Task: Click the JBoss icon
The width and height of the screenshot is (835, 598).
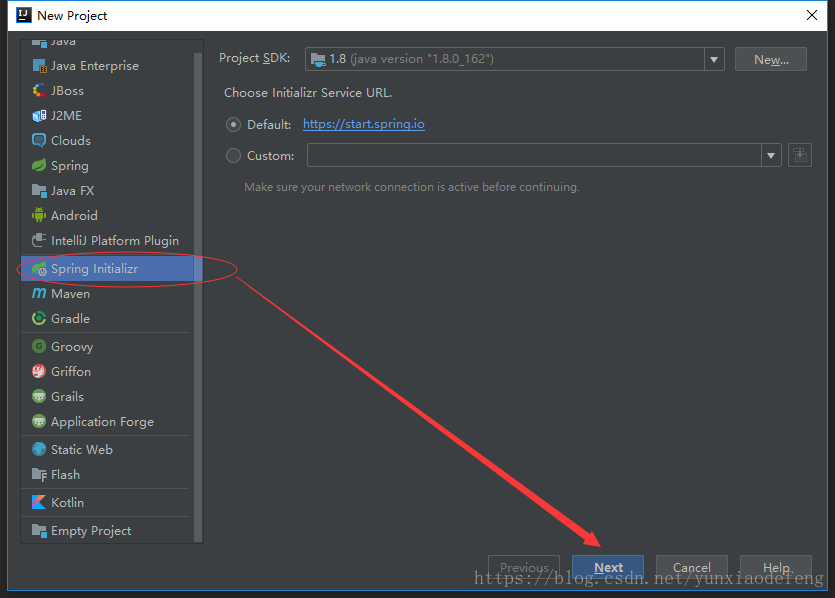Action: click(39, 91)
